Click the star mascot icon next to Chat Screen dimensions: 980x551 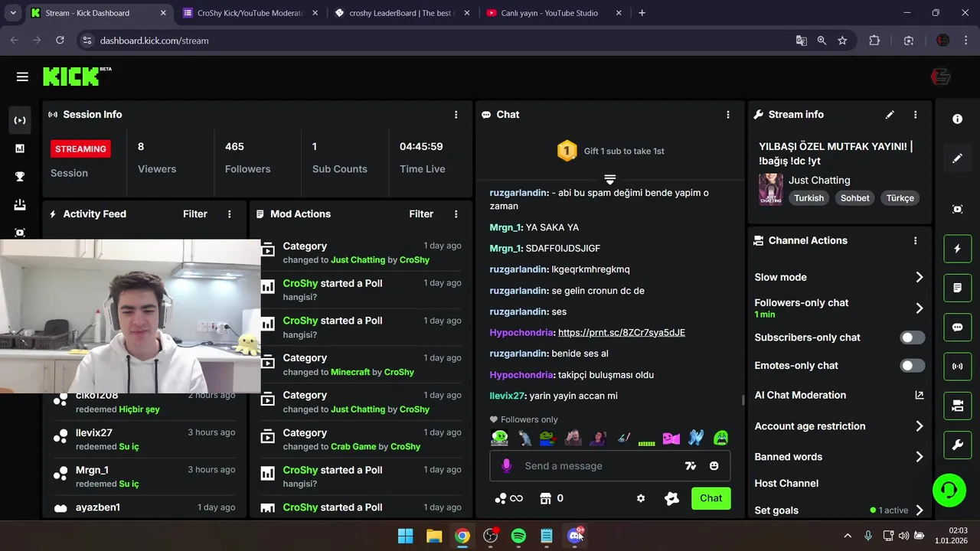pyautogui.click(x=671, y=498)
